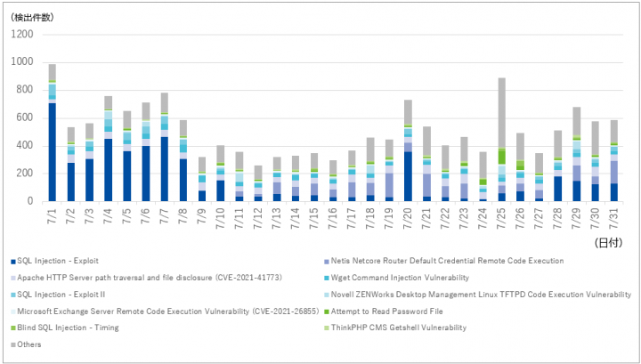
Task: Click the 400 y-axis label
Action: pyautogui.click(x=25, y=145)
